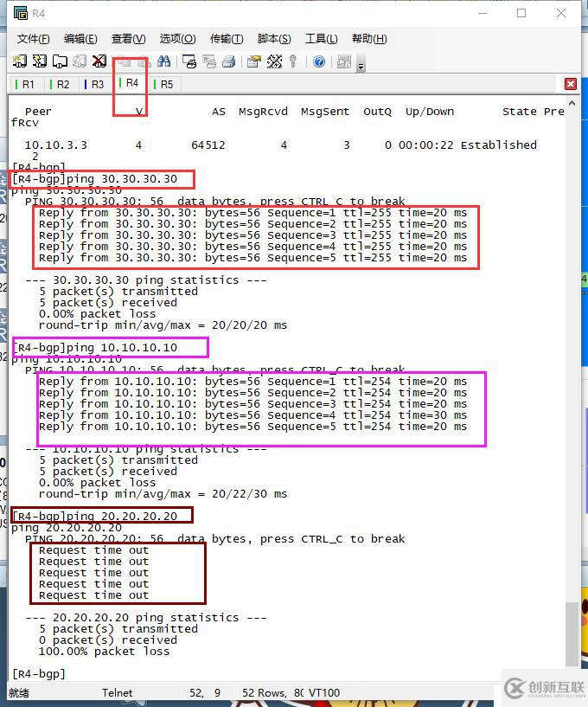This screenshot has width=588, height=707.
Task: Click 'VT100' in the status bar
Action: pyautogui.click(x=324, y=692)
